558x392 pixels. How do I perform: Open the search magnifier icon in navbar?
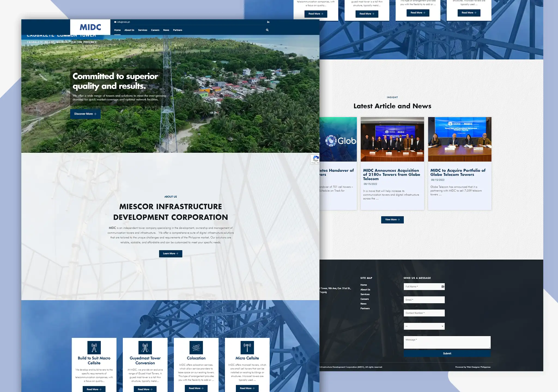[x=267, y=30]
